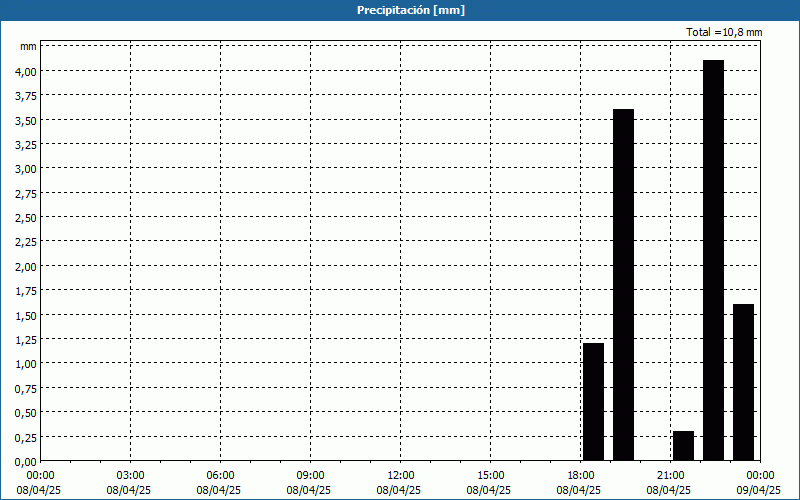Screen dimensions: 800x500
Task: Click the Total = 10,8 mm label
Action: click(724, 32)
